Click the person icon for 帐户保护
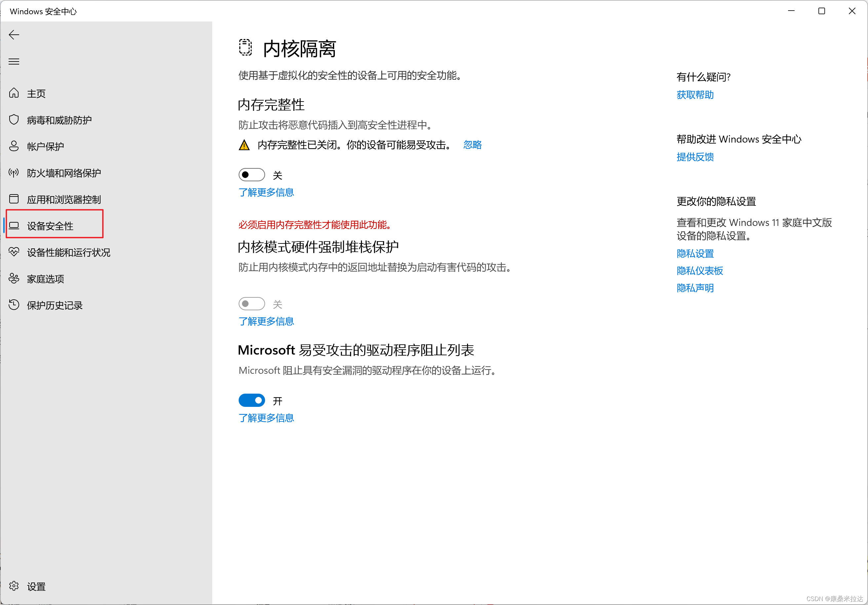Screen dimensions: 868x605 tap(14, 146)
